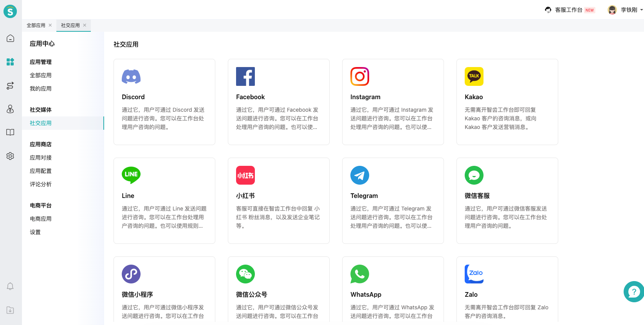Click the 小红书 card description text
Viewport: 644px width, 325px height.
[x=278, y=217]
